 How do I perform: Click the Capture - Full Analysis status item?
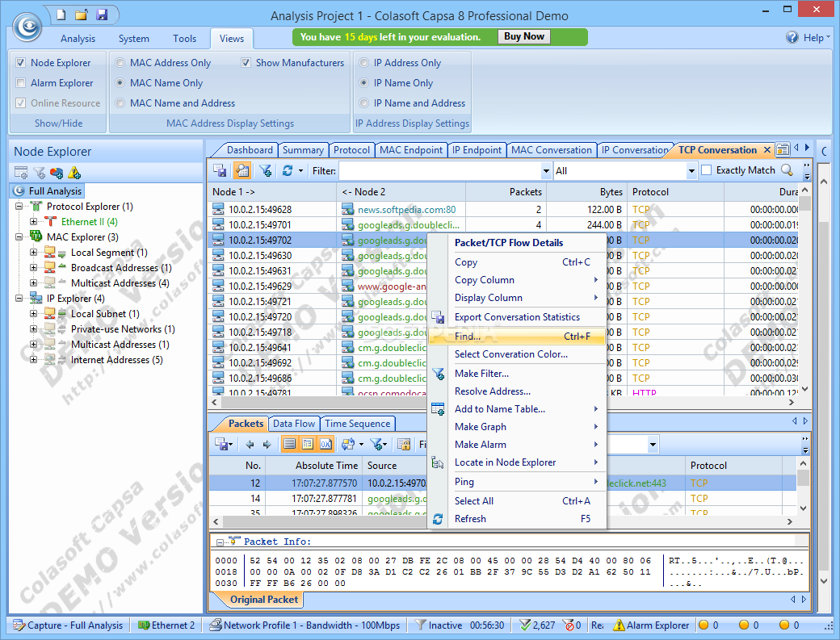tap(68, 625)
